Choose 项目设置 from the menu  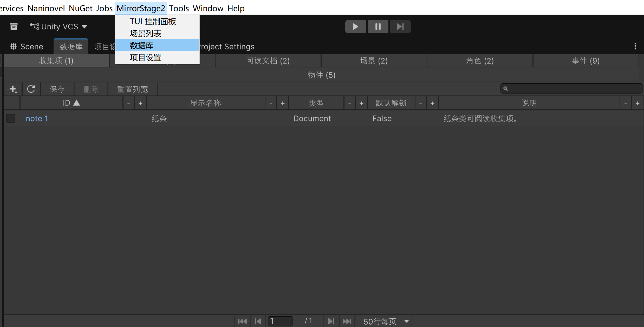pos(157,57)
